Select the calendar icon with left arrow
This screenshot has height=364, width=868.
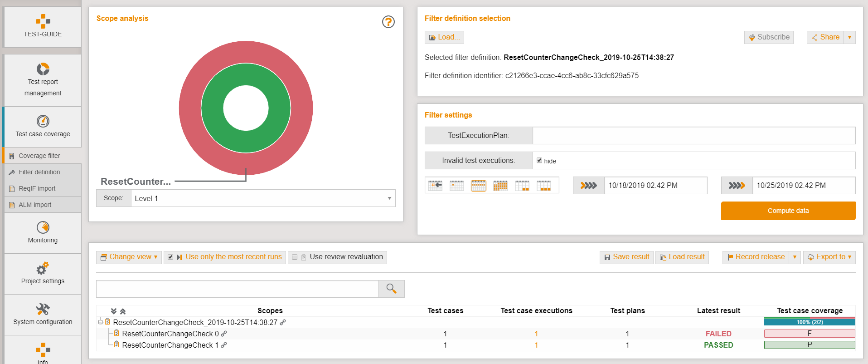click(435, 185)
